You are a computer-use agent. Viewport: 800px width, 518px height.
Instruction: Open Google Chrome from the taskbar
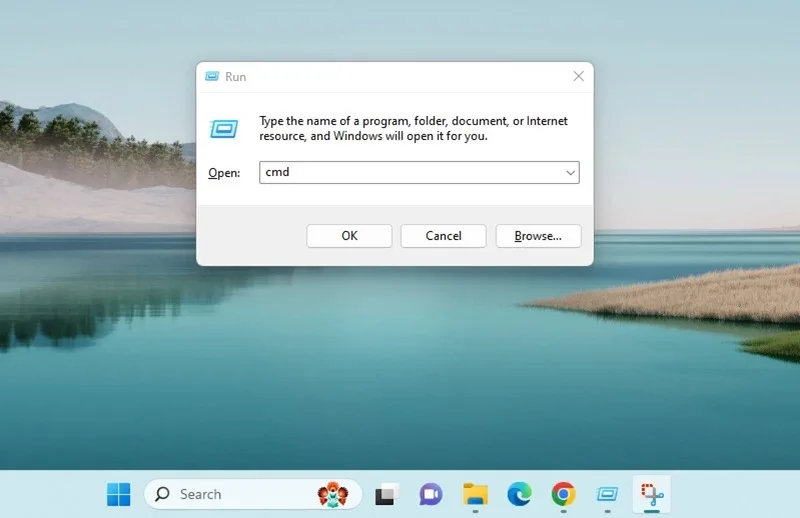tap(563, 494)
